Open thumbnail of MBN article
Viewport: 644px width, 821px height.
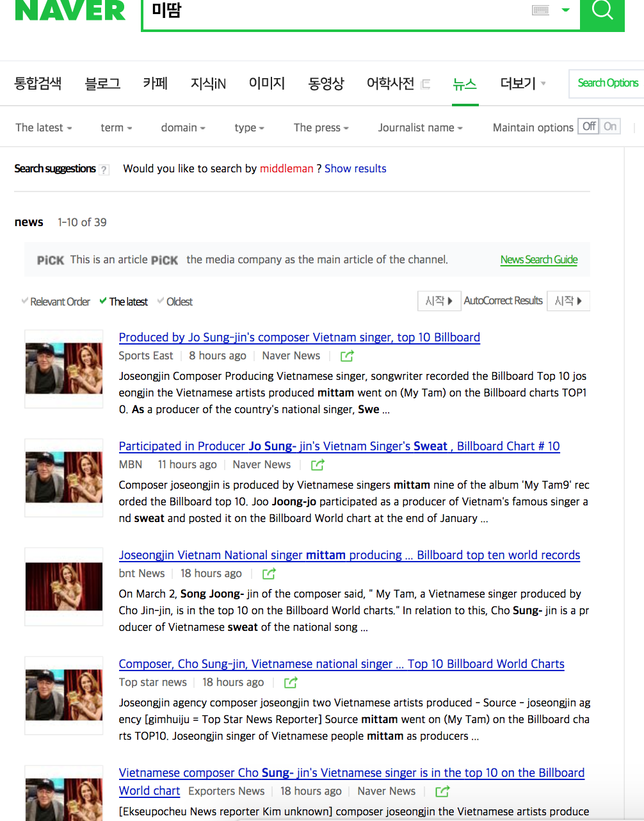[63, 478]
